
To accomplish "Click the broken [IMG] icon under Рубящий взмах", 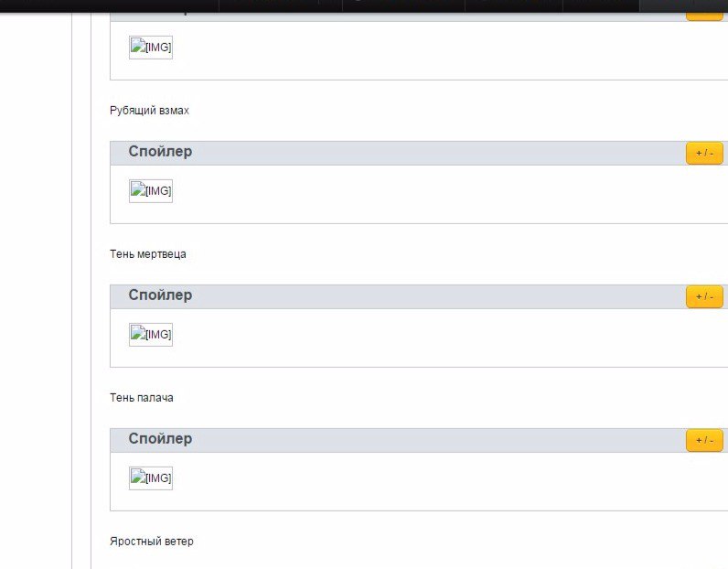I will point(151,191).
